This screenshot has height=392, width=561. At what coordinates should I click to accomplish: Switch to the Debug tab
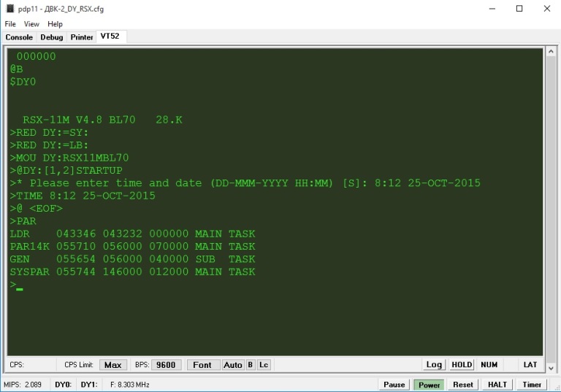52,37
